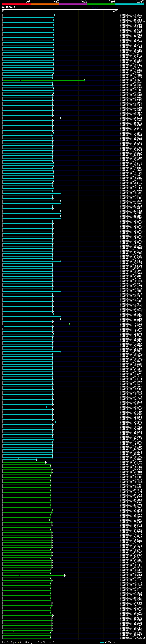
Task: Click the UniRef100_Q7S5D9 hit name
Action: 131,316
